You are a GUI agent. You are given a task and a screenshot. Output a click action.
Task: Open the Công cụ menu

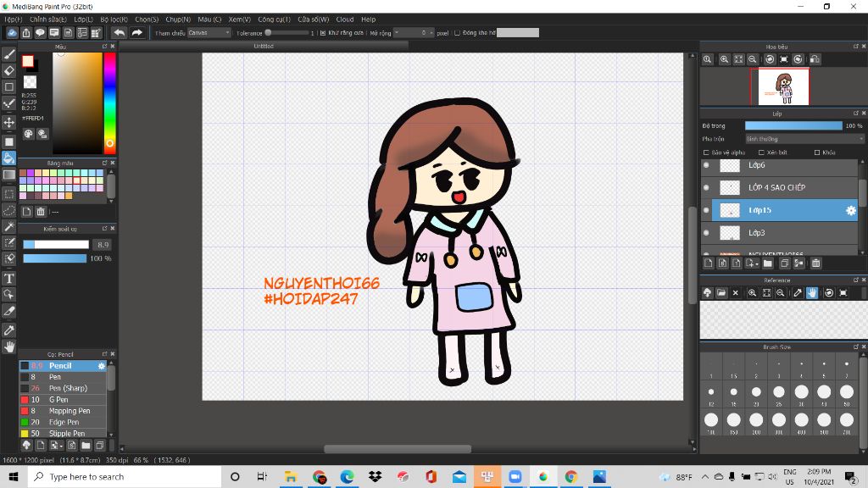274,19
